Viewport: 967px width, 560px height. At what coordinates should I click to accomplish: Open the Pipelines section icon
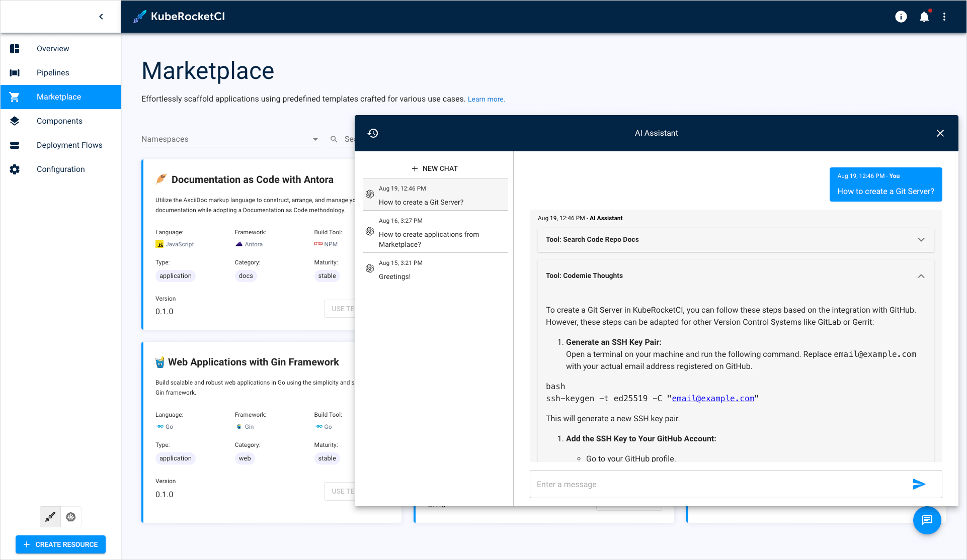click(15, 72)
